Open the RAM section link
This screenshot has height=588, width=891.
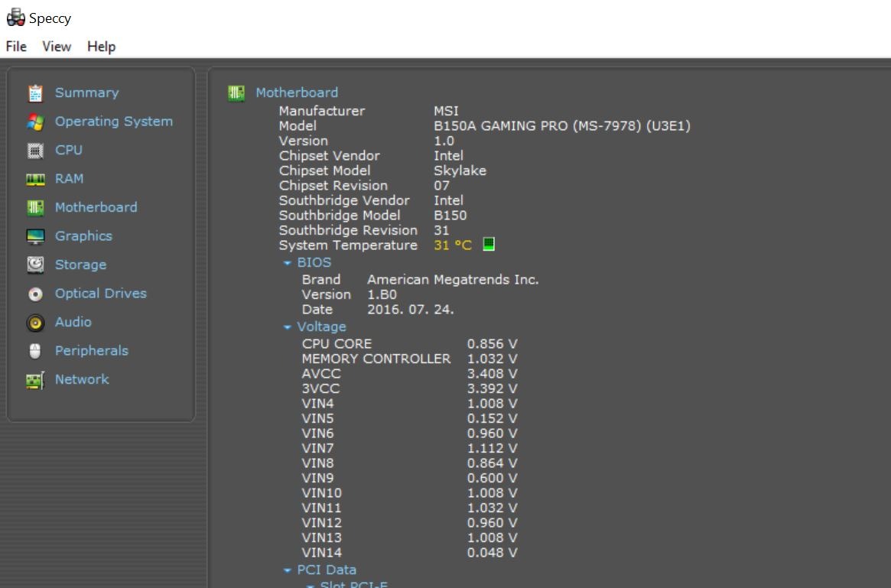(x=69, y=179)
